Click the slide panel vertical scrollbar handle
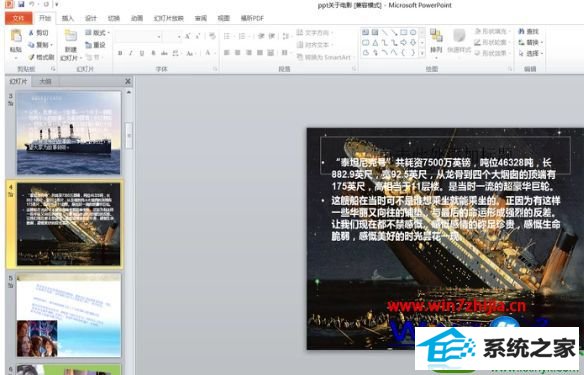The image size is (584, 375). [x=129, y=136]
